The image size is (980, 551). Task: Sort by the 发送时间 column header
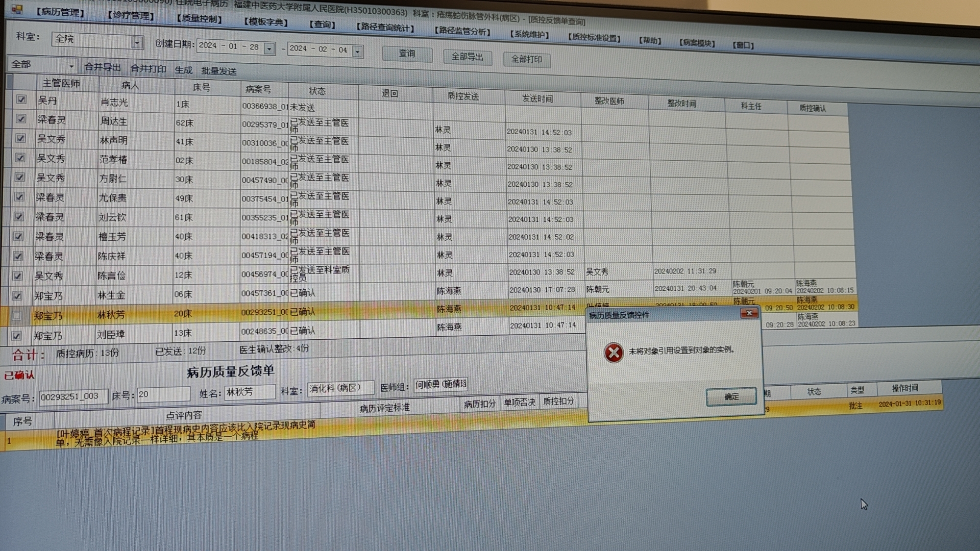pyautogui.click(x=537, y=98)
